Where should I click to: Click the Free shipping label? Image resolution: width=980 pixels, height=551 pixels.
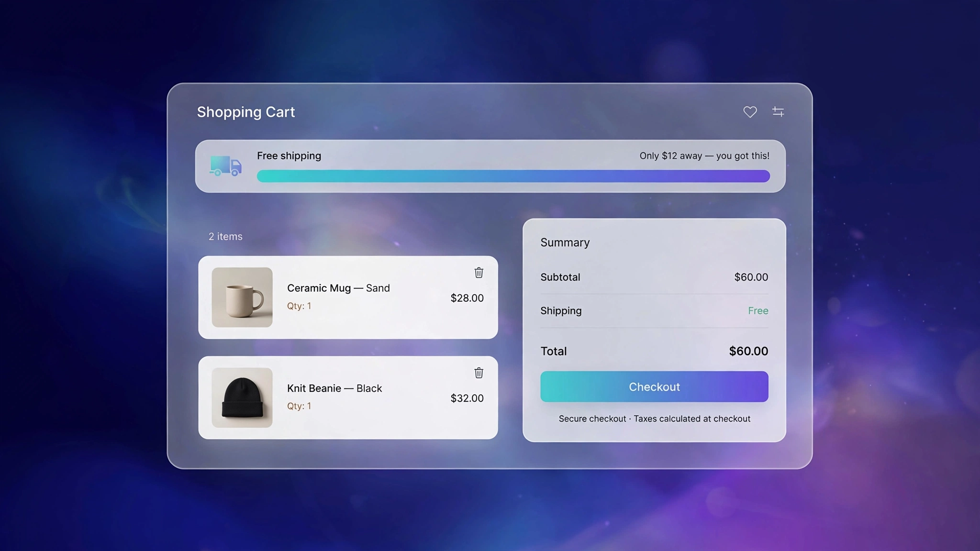pyautogui.click(x=289, y=156)
